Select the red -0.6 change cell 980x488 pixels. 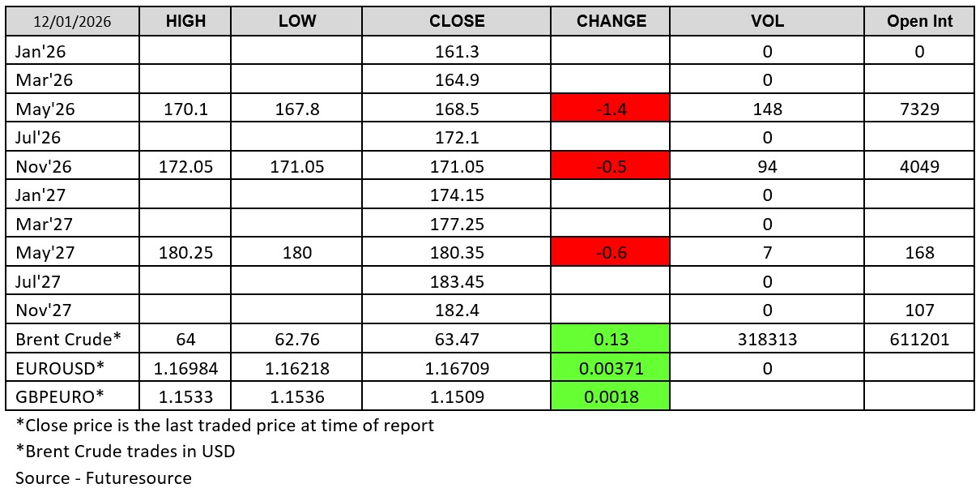point(611,252)
